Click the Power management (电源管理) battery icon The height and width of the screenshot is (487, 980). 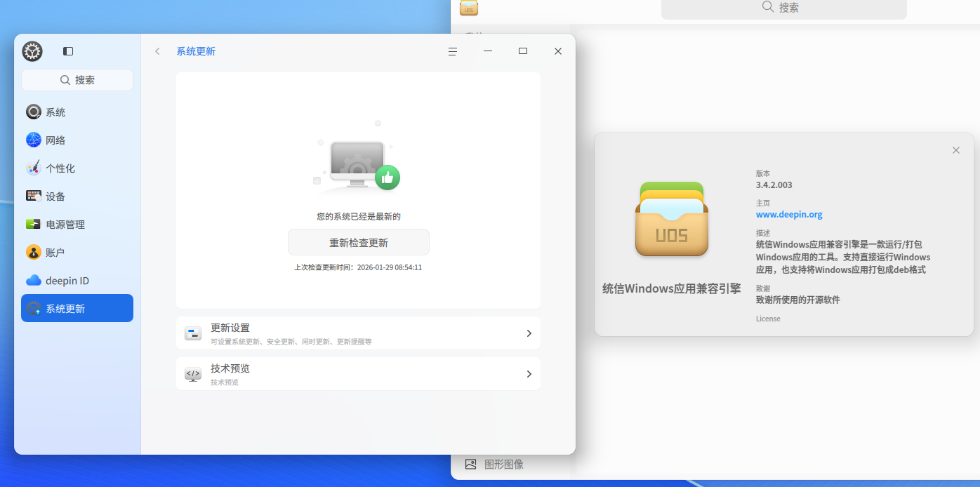tap(34, 224)
